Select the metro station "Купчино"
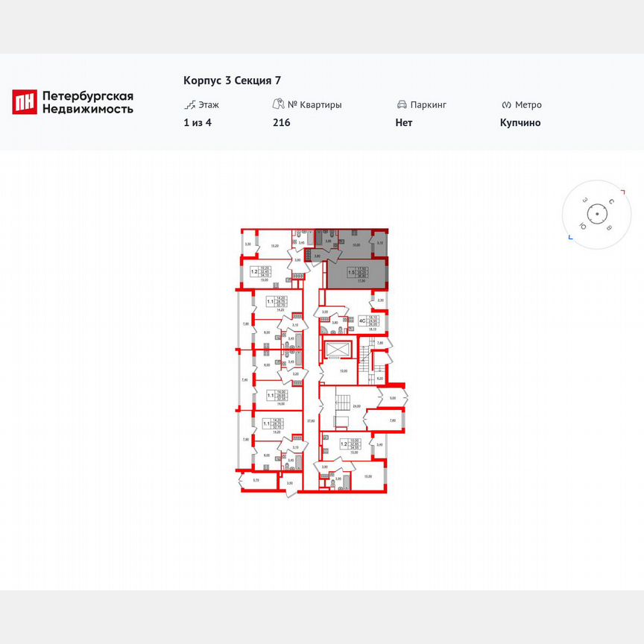The width and height of the screenshot is (644, 644). tap(520, 123)
